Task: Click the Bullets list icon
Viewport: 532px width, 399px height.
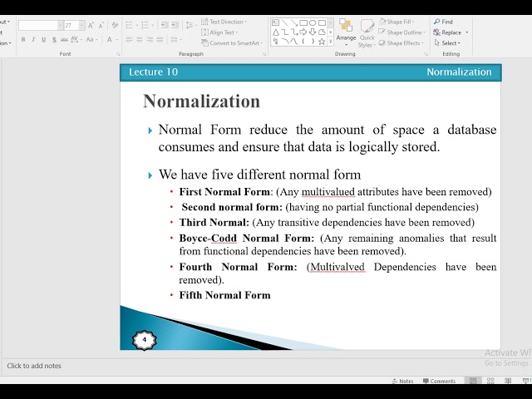Action: [x=129, y=25]
